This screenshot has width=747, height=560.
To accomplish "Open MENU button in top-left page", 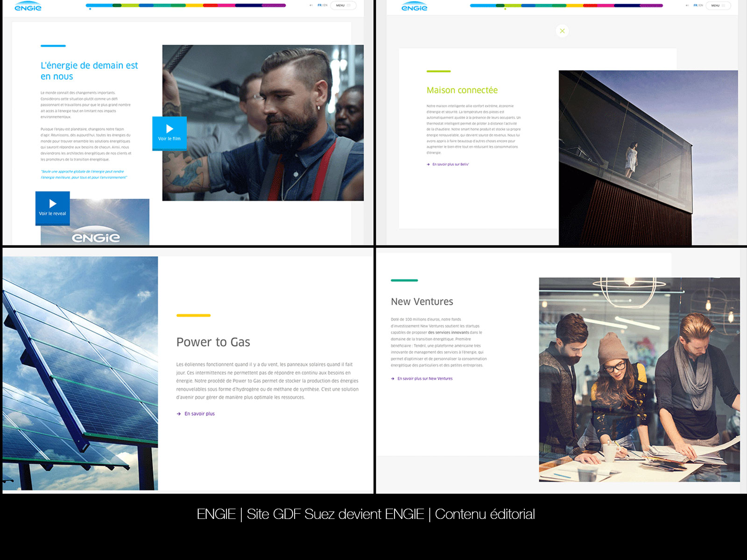I will tap(343, 5).
